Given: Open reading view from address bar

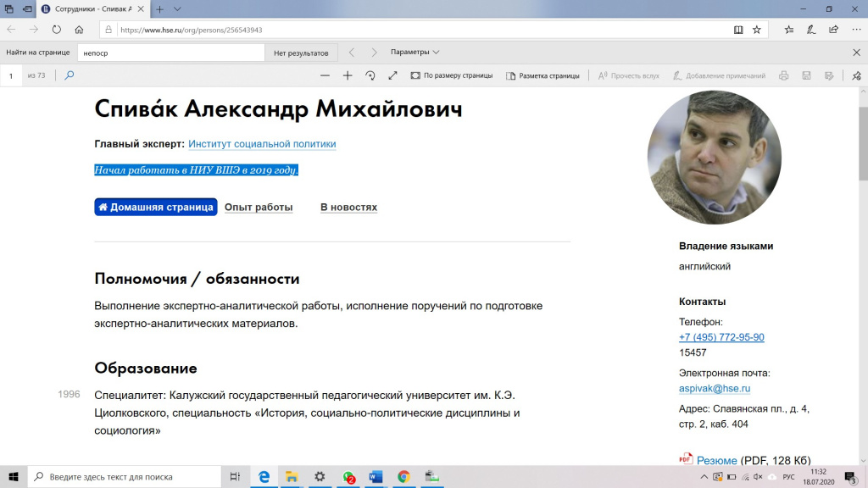Looking at the screenshot, I should (738, 30).
